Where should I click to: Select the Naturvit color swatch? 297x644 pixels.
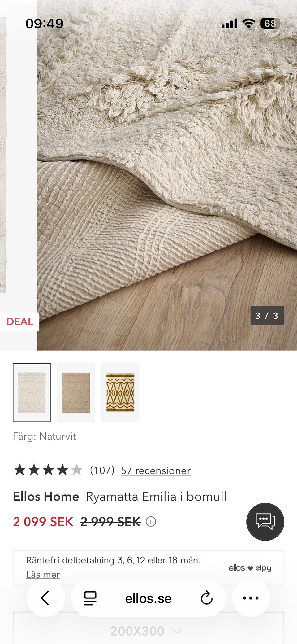(x=32, y=392)
